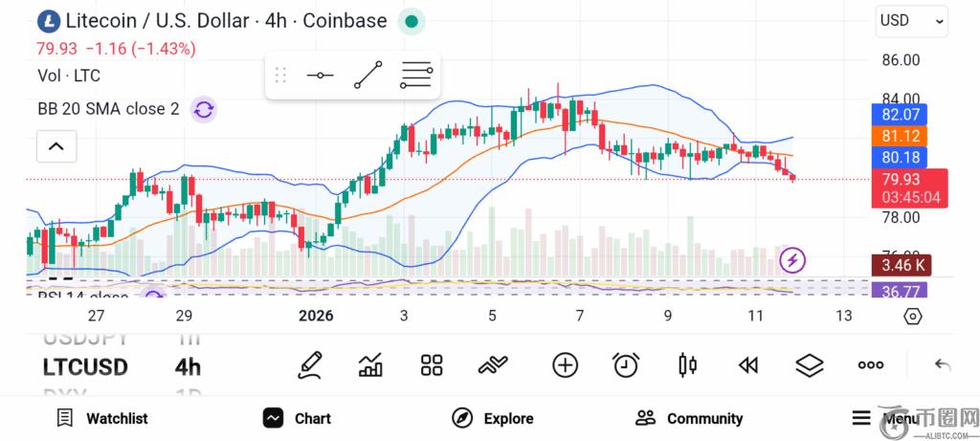Open the three-dot more options menu

click(x=871, y=364)
